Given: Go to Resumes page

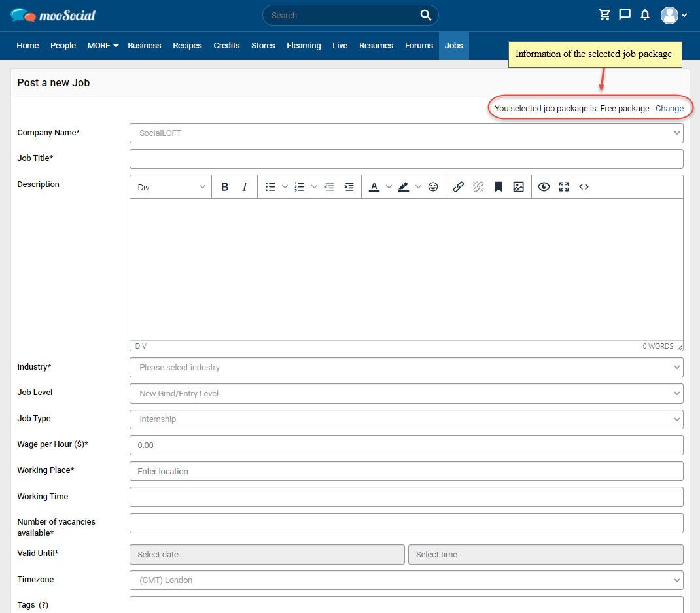Looking at the screenshot, I should (376, 46).
